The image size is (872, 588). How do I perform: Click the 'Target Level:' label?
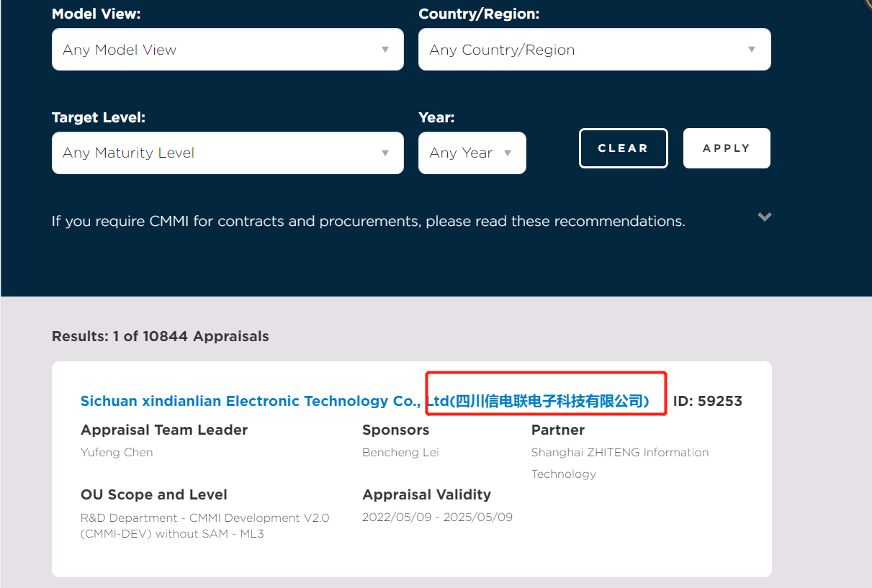[x=99, y=117]
